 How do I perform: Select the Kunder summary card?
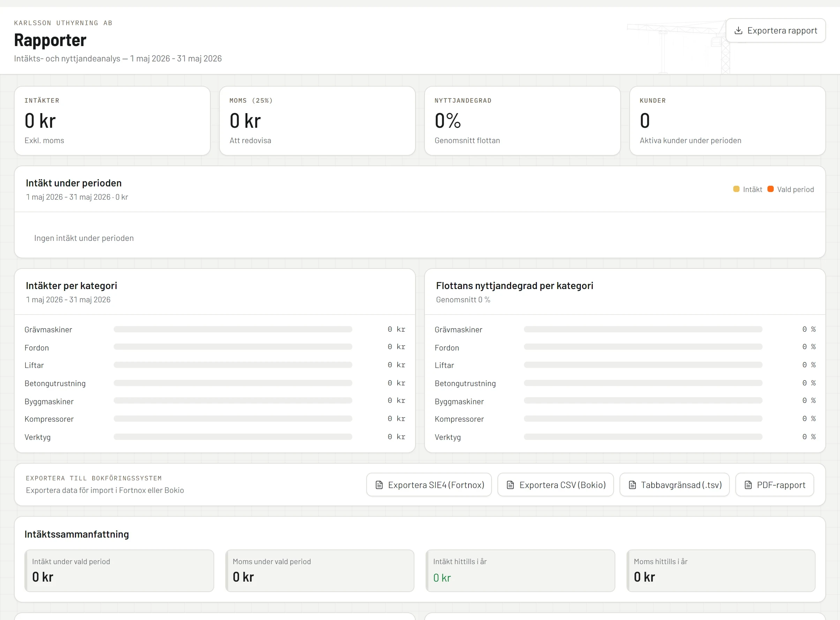click(x=728, y=121)
